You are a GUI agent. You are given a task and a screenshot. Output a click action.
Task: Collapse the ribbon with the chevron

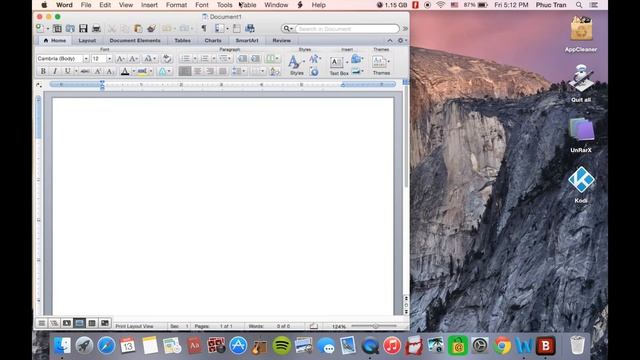390,40
